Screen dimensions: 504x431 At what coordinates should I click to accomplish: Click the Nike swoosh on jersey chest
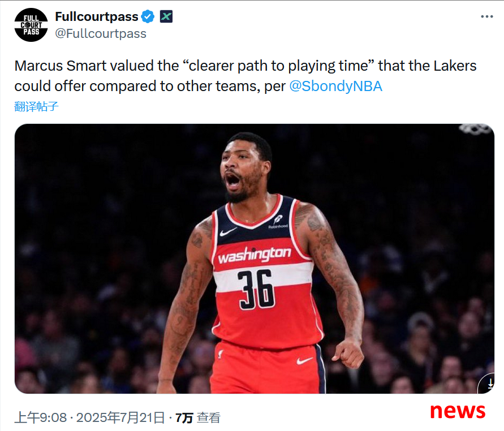(228, 231)
